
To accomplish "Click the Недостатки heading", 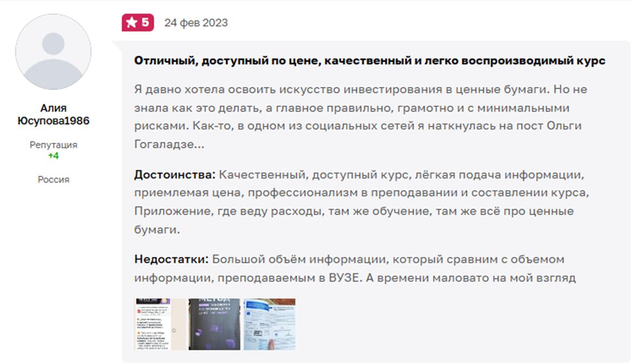I will point(171,259).
